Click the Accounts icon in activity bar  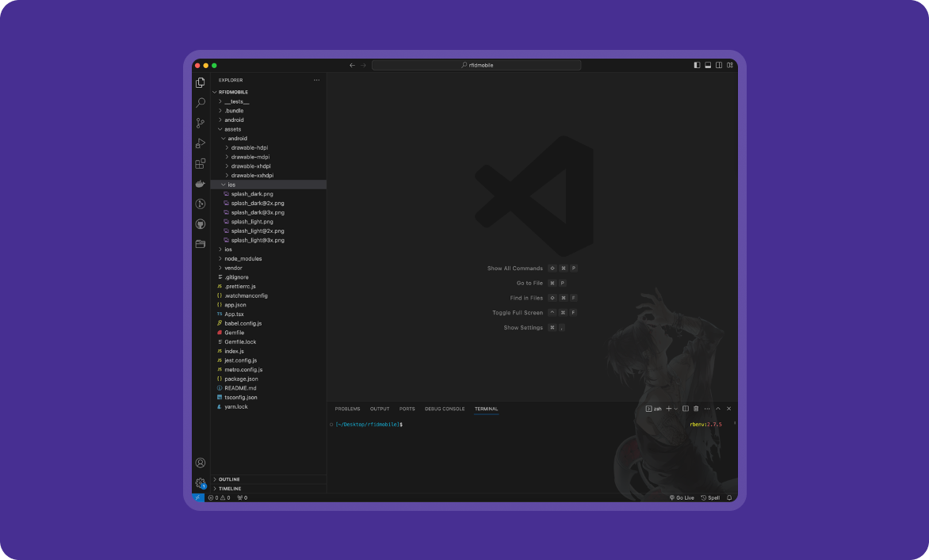201,463
